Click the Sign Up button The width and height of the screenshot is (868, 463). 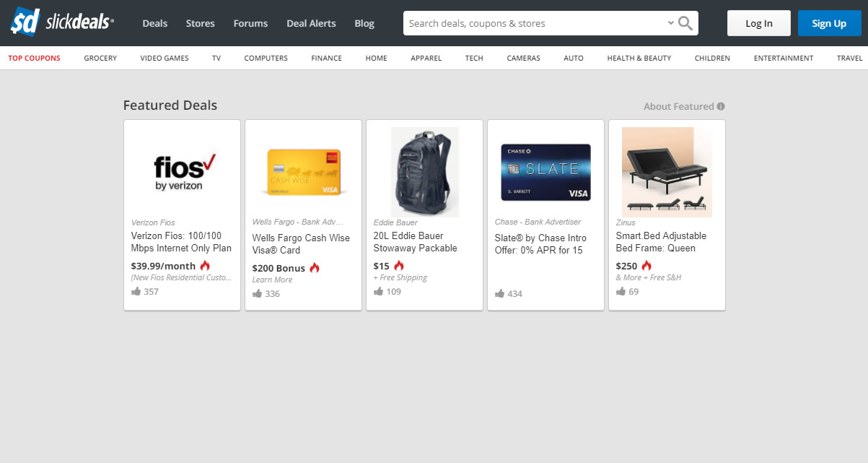(829, 23)
